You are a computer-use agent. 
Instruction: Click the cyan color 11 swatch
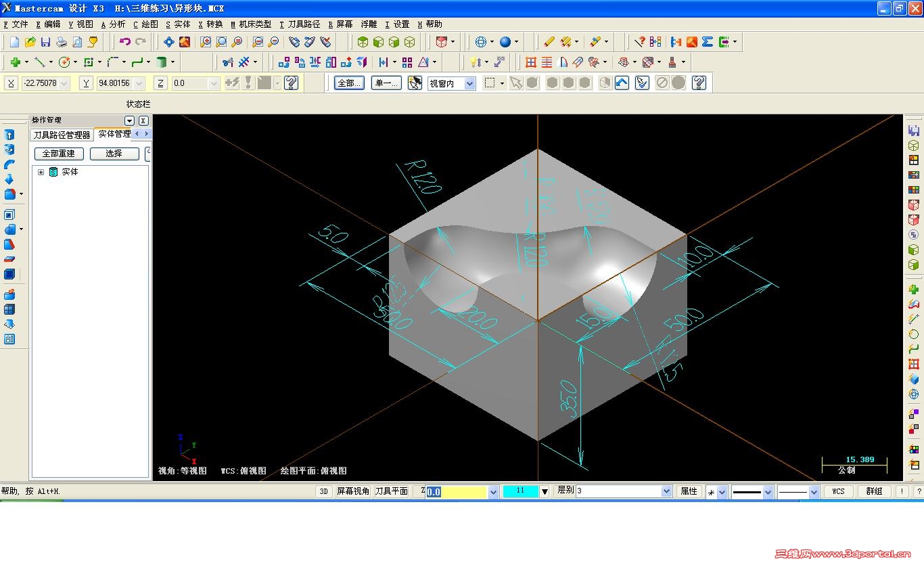point(520,491)
